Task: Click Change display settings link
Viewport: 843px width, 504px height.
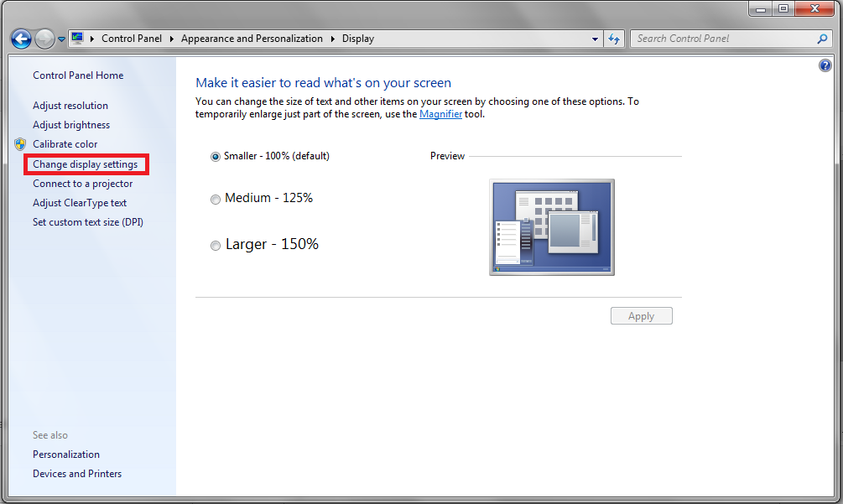Action: click(x=85, y=164)
